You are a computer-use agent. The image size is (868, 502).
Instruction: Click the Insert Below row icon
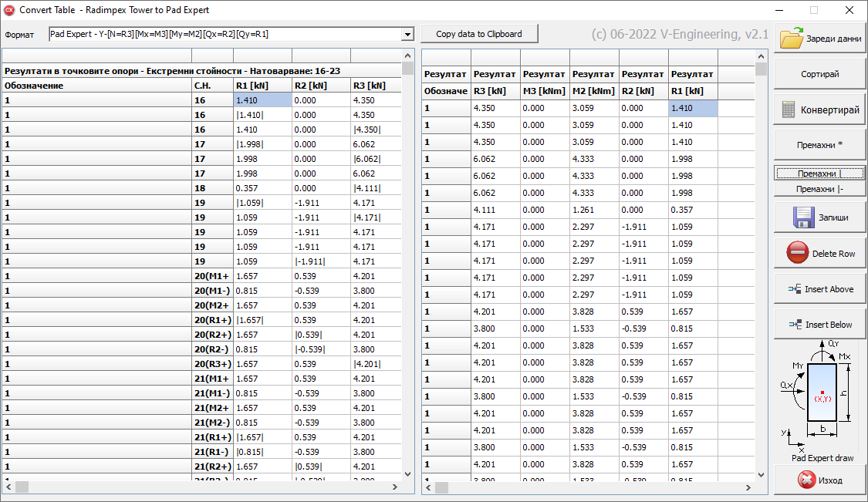[795, 325]
